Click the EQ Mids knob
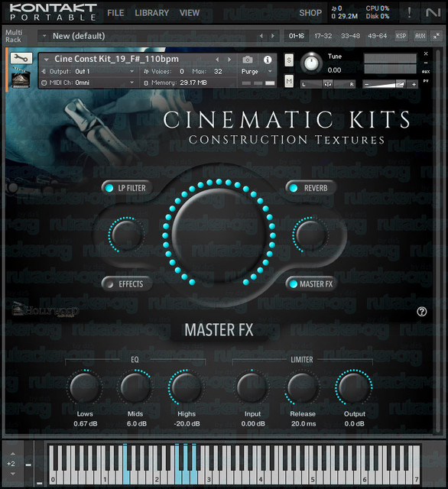 click(x=135, y=387)
